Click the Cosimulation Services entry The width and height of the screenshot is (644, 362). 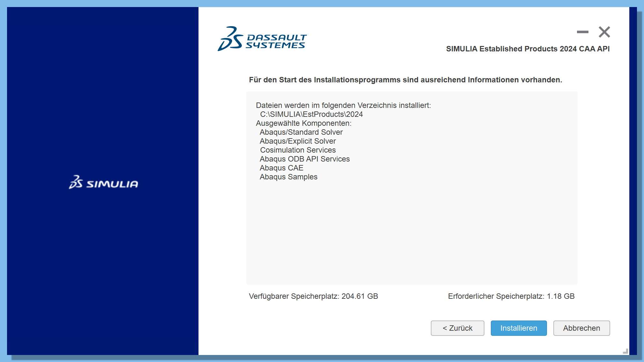click(298, 150)
